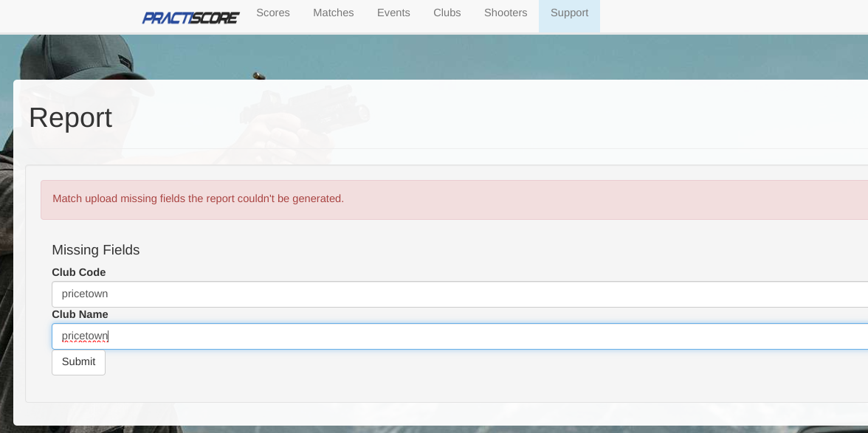Go to the Matches page
This screenshot has width=868, height=433.
333,13
